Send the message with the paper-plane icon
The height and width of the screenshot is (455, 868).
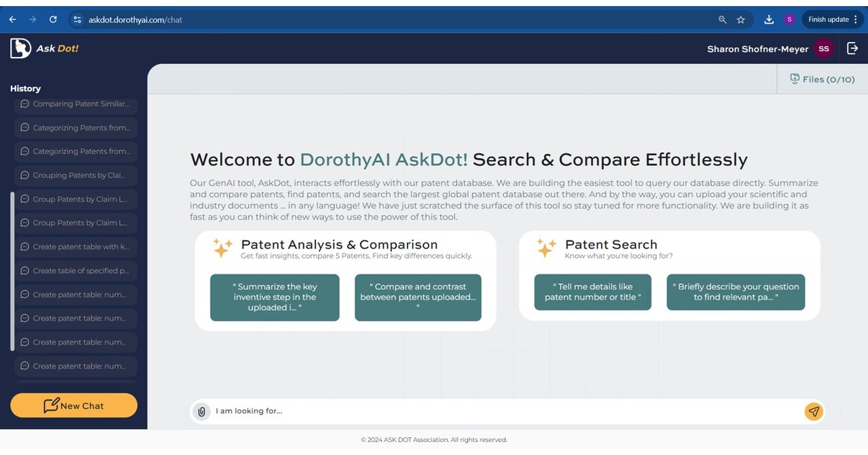[x=814, y=411]
